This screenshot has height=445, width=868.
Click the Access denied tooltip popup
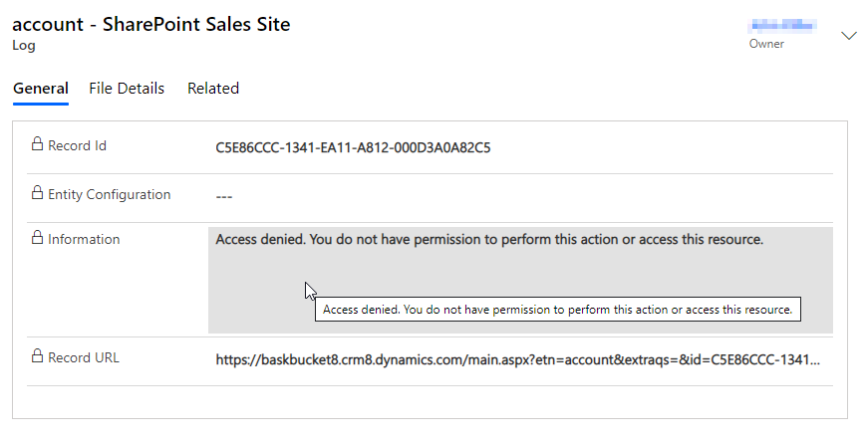click(x=558, y=310)
